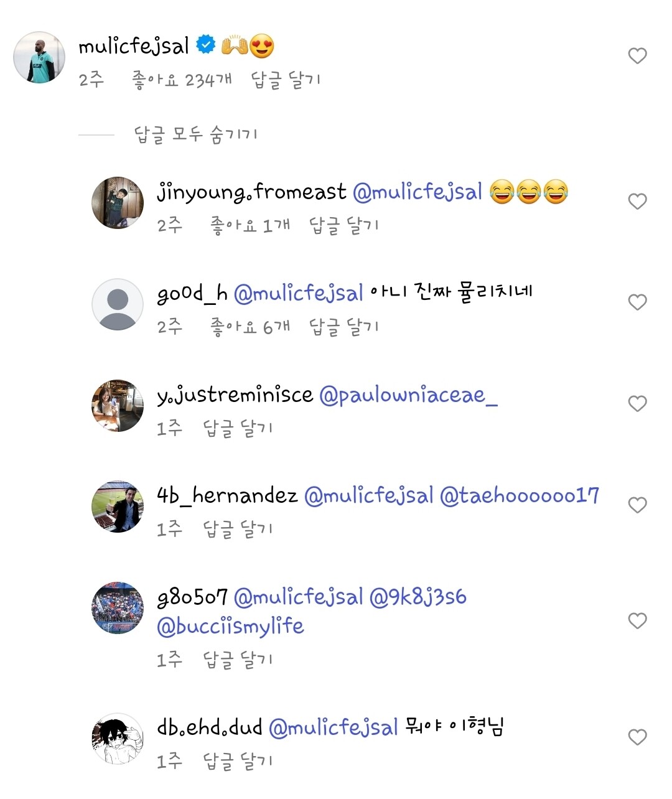Screen dimensions: 672x799
Task: Open mulicfejsal's profile picture
Action: pos(39,57)
